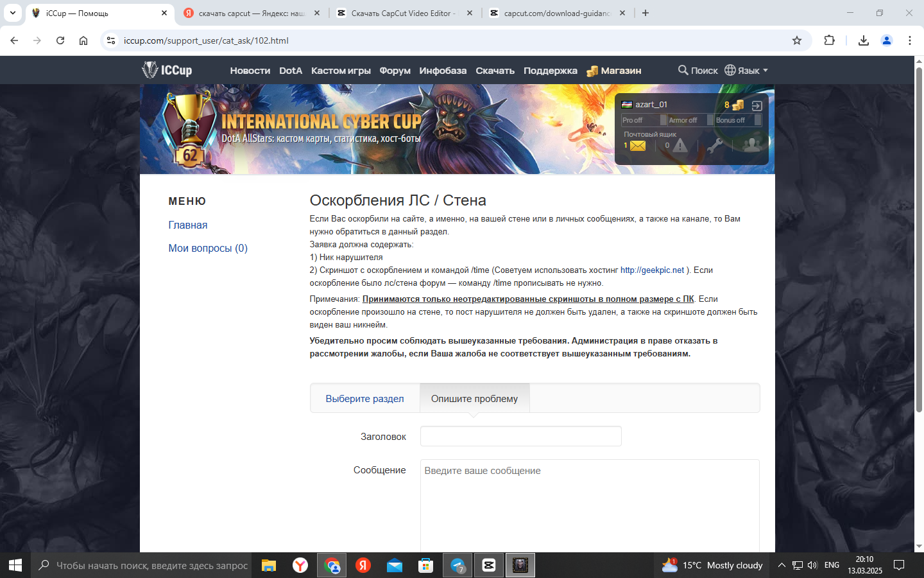Click the Сообщение message text area
Screen dimensions: 924x578
point(590,505)
